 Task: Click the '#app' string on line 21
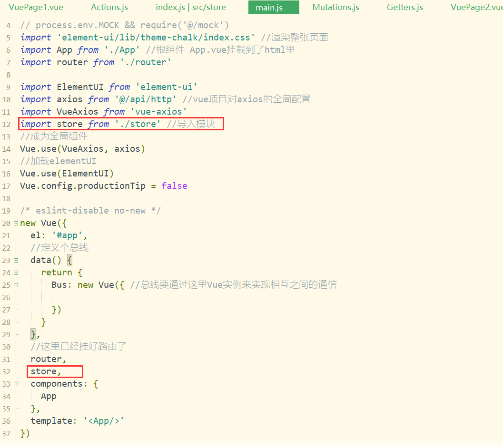click(67, 236)
